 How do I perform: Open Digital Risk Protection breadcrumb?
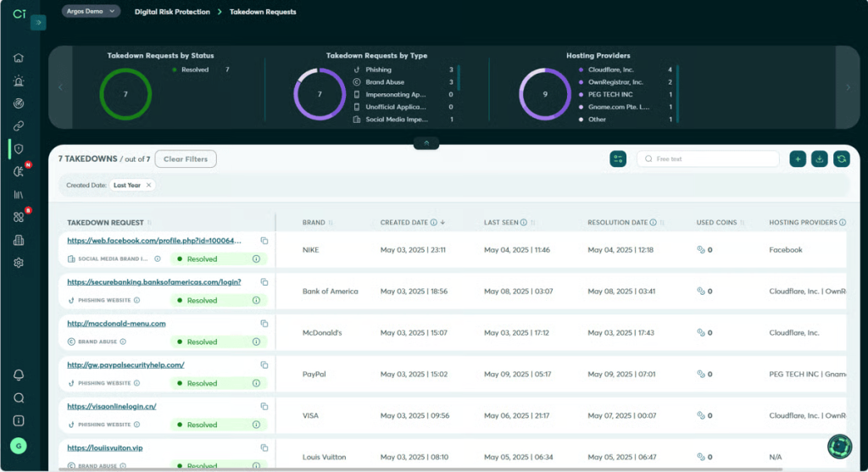click(x=172, y=12)
